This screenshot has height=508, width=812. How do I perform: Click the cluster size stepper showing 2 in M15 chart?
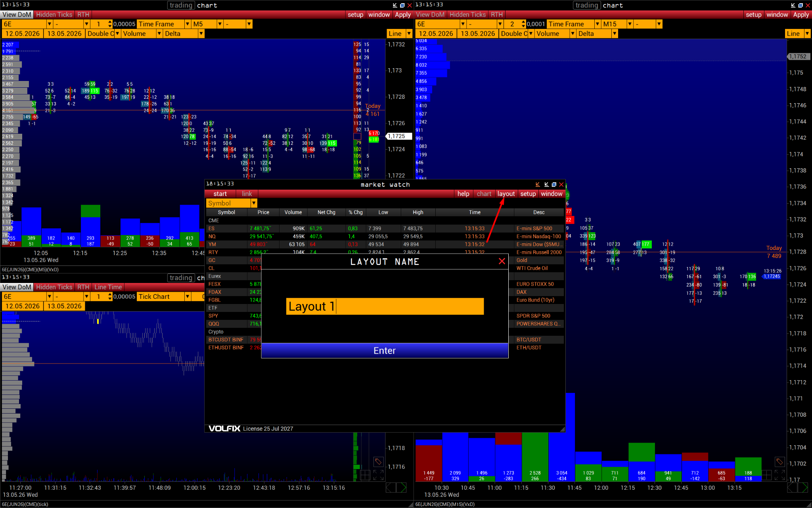coord(516,24)
